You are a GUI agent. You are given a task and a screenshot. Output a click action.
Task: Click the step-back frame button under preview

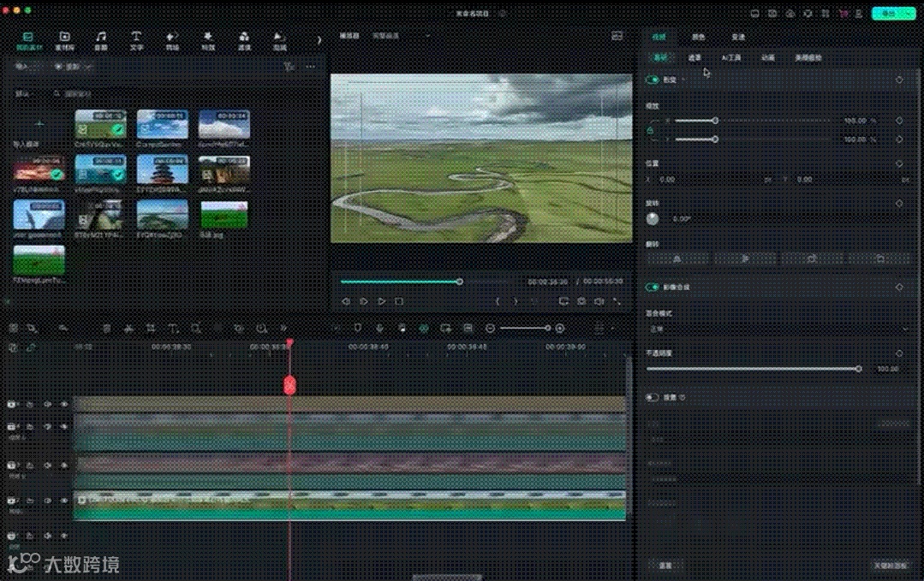346,301
